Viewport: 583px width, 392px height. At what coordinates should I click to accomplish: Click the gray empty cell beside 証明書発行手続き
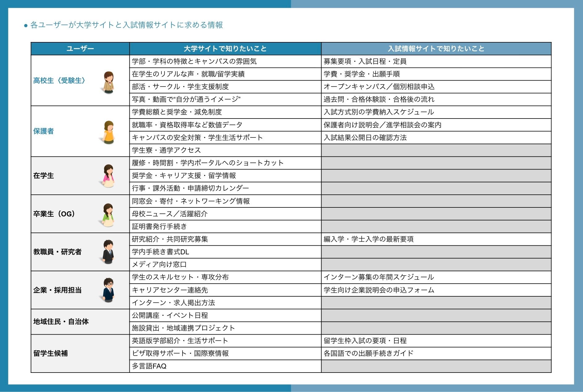click(436, 227)
